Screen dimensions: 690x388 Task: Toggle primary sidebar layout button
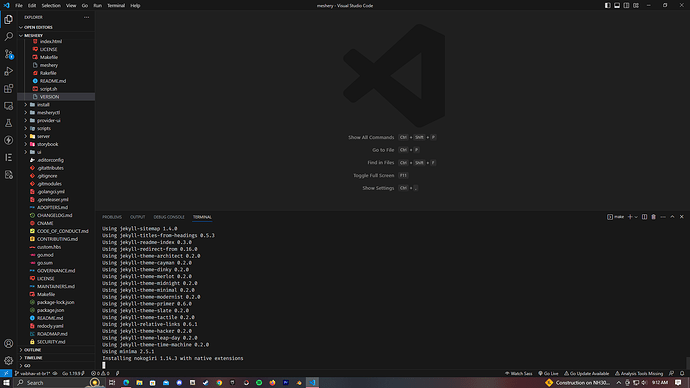click(x=607, y=5)
